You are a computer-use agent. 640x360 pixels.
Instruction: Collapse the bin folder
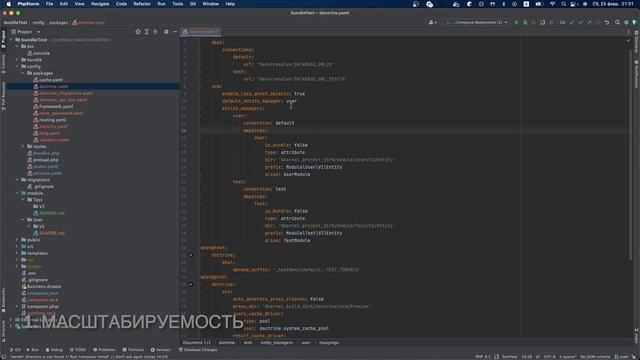[x=17, y=47]
